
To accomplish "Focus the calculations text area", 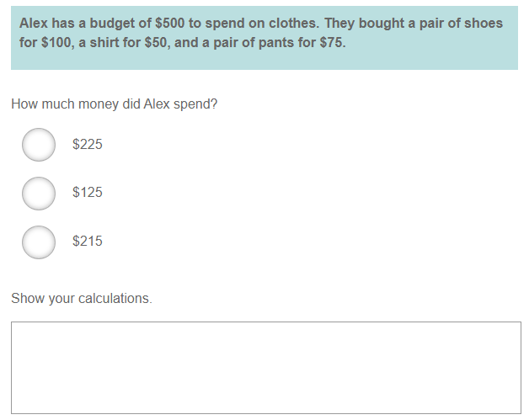I will point(265,367).
